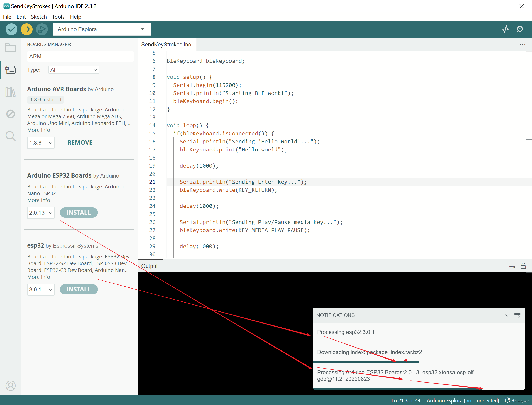The height and width of the screenshot is (405, 532).
Task: Open the Edit menu
Action: (21, 17)
